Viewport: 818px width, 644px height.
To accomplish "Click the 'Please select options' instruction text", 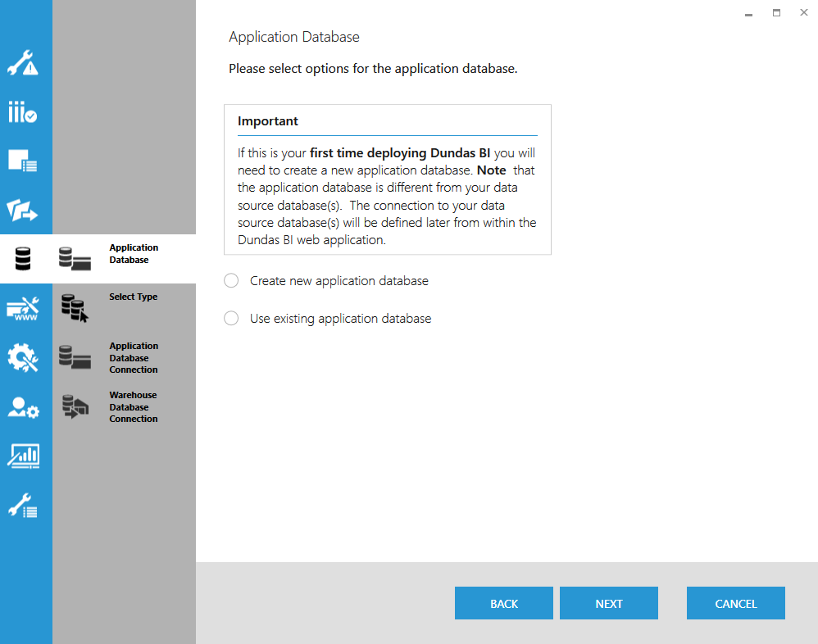I will click(x=373, y=69).
